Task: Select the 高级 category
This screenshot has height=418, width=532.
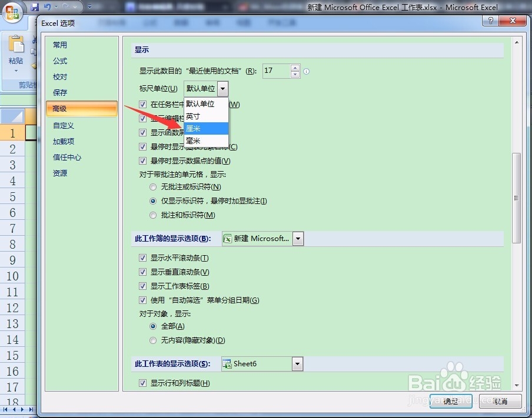Action: pos(82,109)
